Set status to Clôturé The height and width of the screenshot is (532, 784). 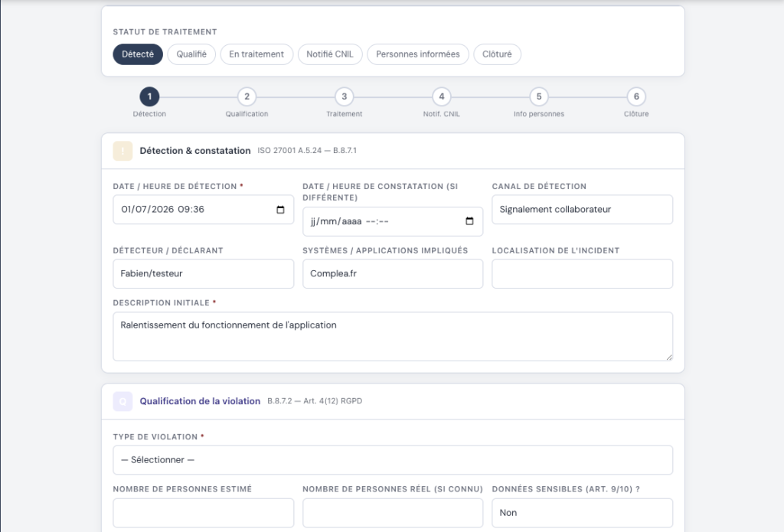497,54
